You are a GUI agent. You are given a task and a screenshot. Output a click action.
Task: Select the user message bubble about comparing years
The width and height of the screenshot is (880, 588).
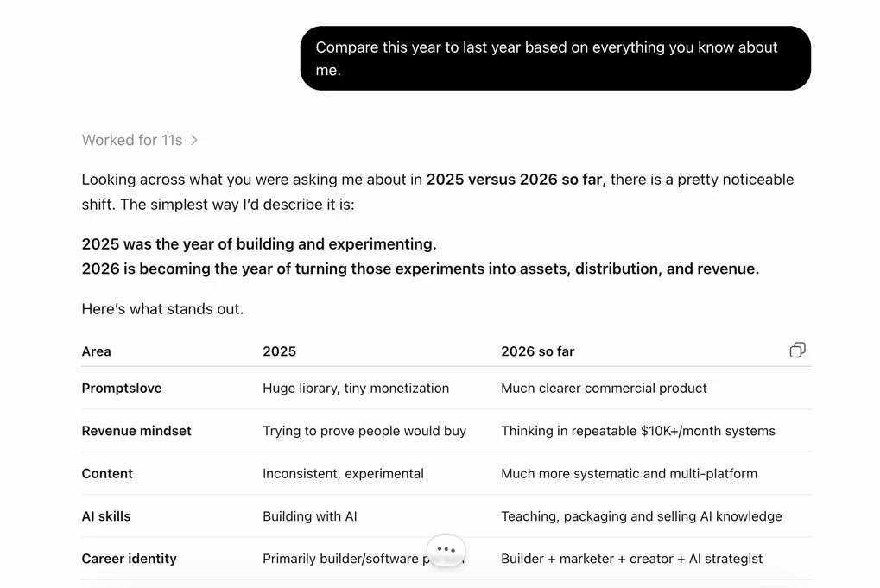pyautogui.click(x=555, y=59)
